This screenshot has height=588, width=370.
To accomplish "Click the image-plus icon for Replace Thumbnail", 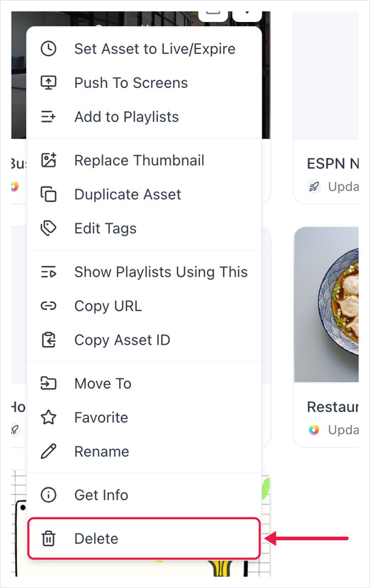I will point(48,160).
